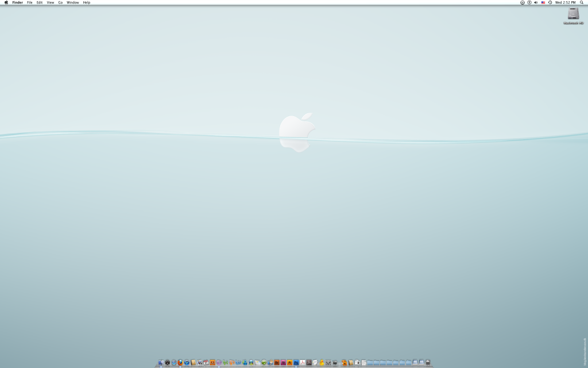This screenshot has height=368, width=588.
Task: Launch Firefox from the Dock
Action: pyautogui.click(x=180, y=363)
